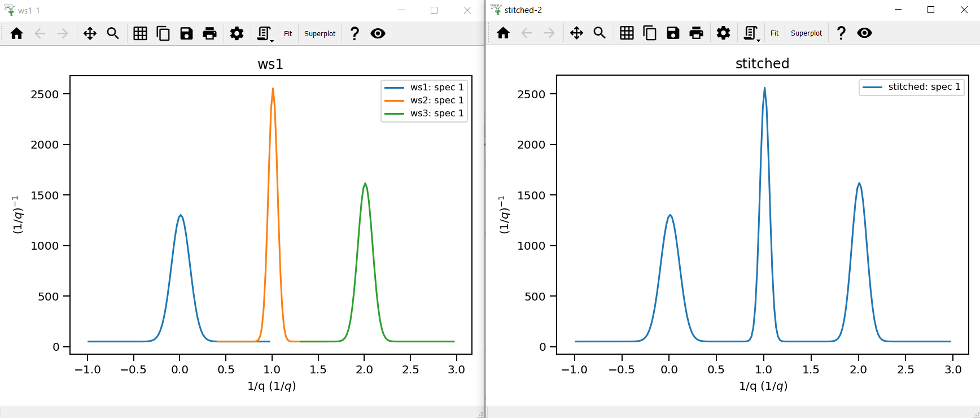The height and width of the screenshot is (418, 980).
Task: Activate the Zoom magnifier in ws1 toolbar
Action: point(113,34)
